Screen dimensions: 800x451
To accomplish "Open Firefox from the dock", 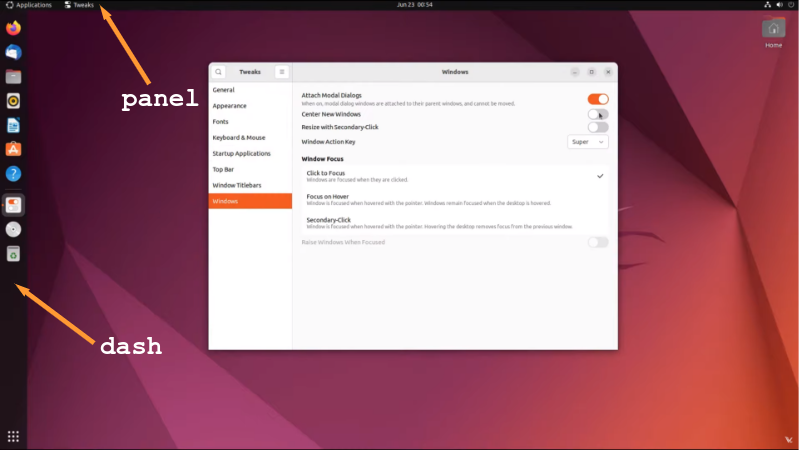I will pyautogui.click(x=13, y=28).
